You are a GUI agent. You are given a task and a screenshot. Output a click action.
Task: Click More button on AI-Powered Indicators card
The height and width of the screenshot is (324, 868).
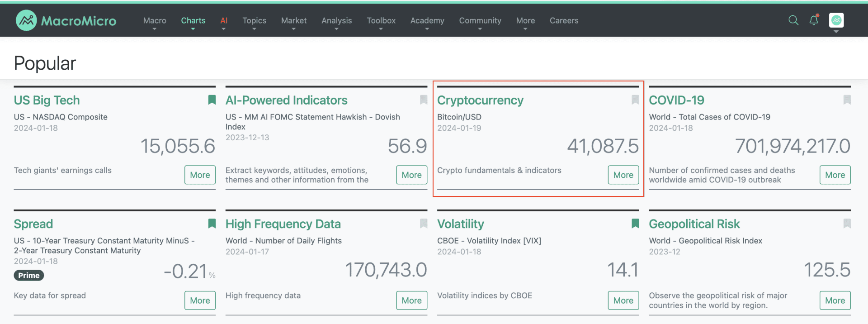tap(411, 175)
